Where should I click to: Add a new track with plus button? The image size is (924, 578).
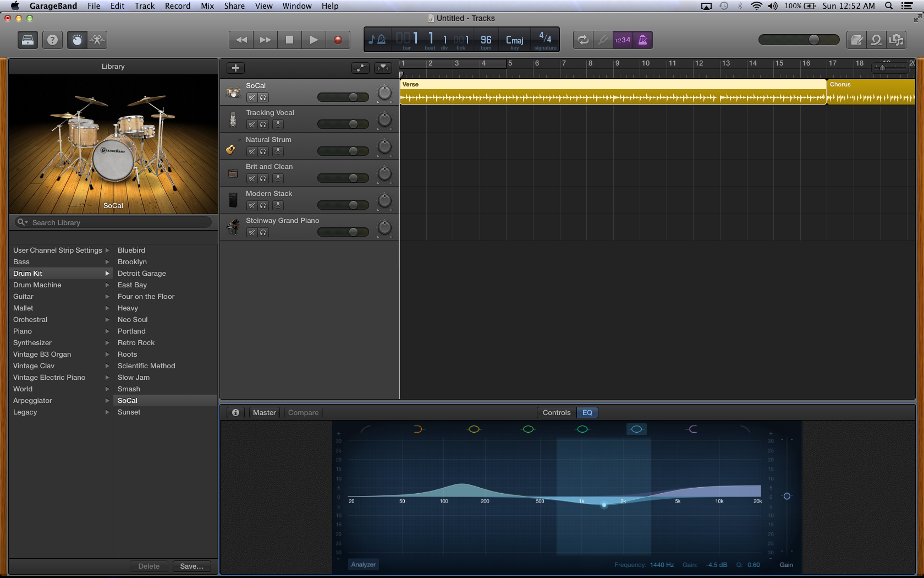pos(235,68)
